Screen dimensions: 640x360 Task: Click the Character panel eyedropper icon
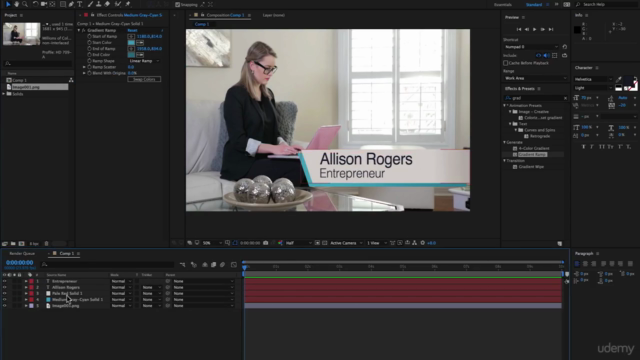619,79
